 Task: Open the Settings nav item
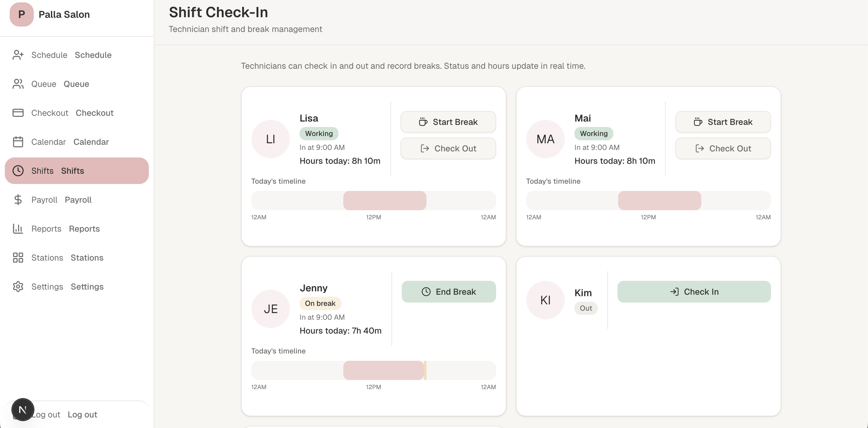coord(77,287)
